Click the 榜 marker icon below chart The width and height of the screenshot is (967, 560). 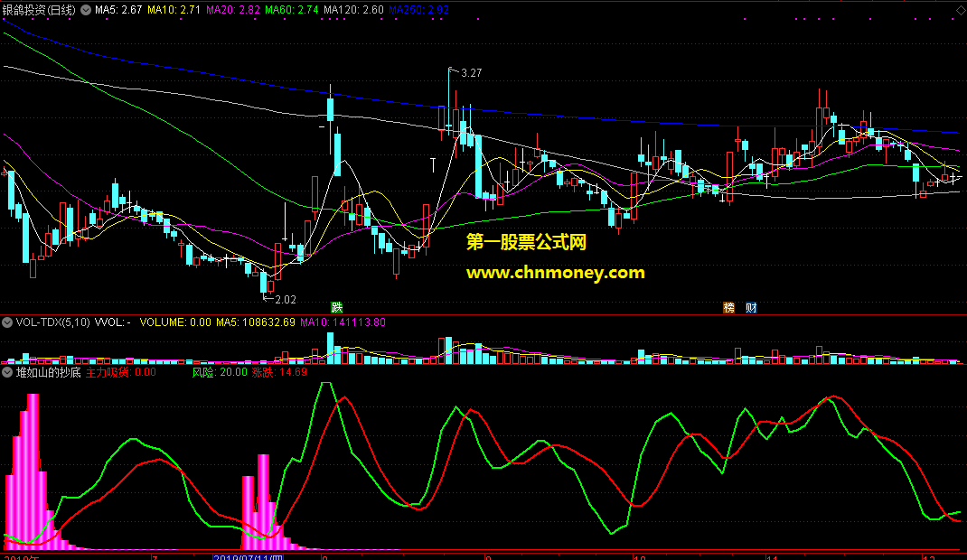coord(729,307)
